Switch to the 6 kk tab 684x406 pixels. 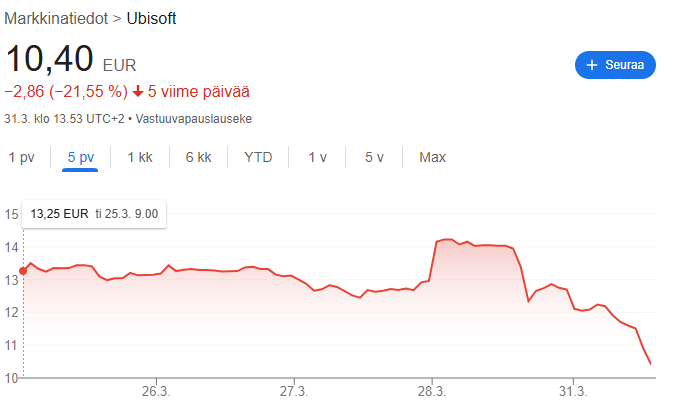click(x=198, y=157)
